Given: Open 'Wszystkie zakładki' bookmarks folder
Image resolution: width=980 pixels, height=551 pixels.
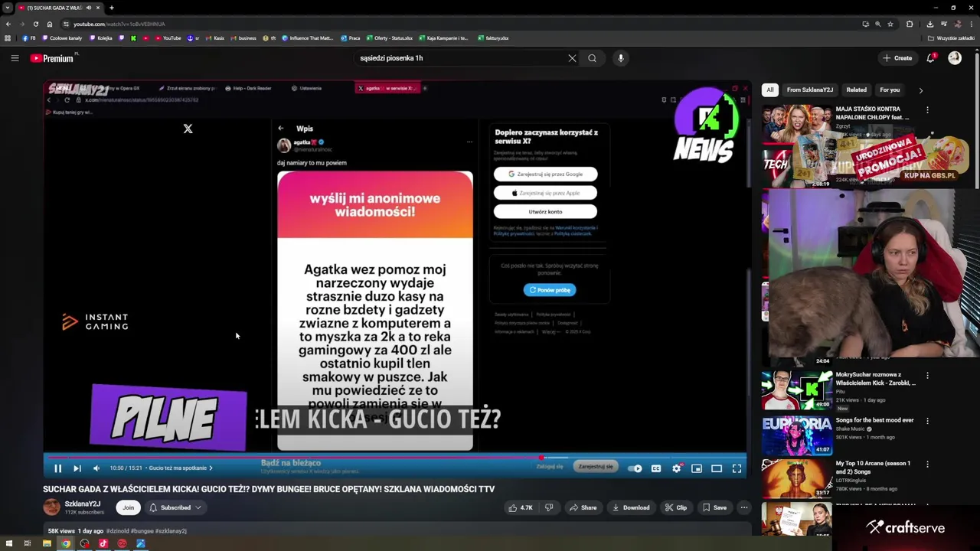Looking at the screenshot, I should coord(952,38).
